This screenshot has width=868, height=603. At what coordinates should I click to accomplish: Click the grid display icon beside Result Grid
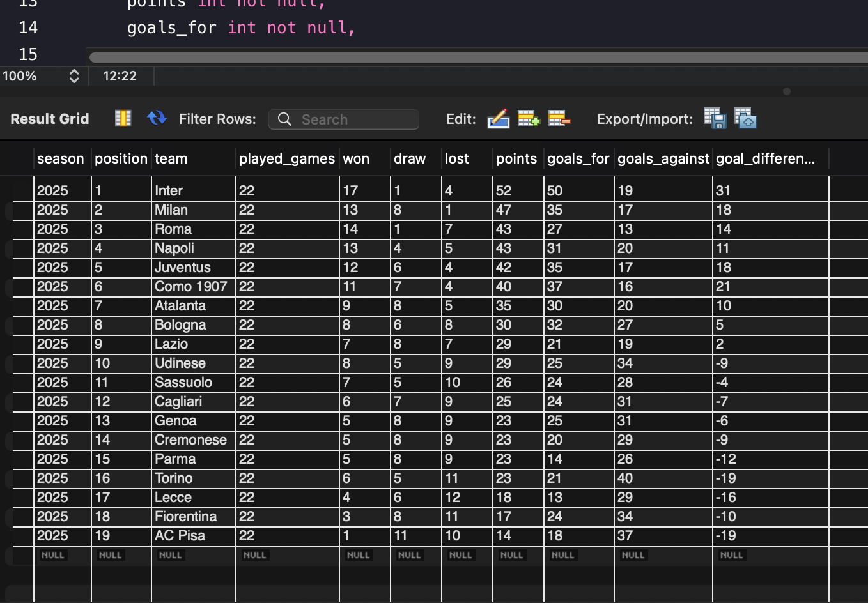click(123, 118)
